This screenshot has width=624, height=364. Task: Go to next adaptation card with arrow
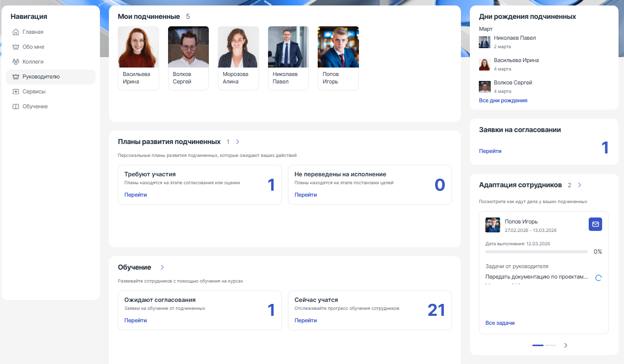(565, 345)
